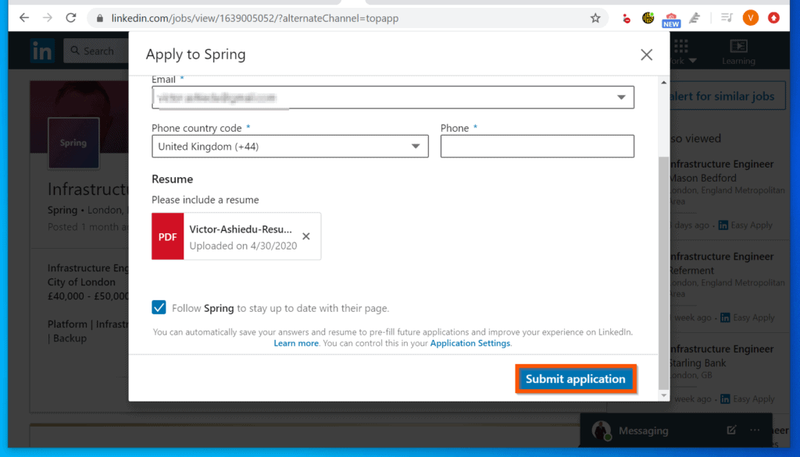The width and height of the screenshot is (800, 457).
Task: Remove the uploaded Victor-Ashiedu resume
Action: coord(306,236)
